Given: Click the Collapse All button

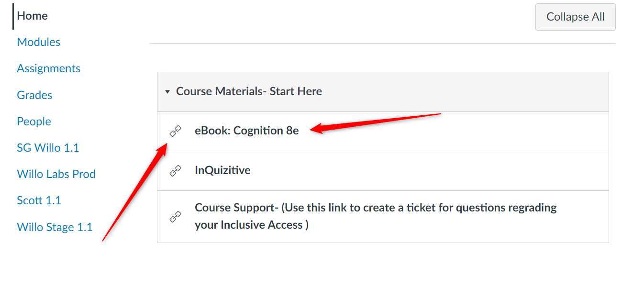Looking at the screenshot, I should click(575, 17).
